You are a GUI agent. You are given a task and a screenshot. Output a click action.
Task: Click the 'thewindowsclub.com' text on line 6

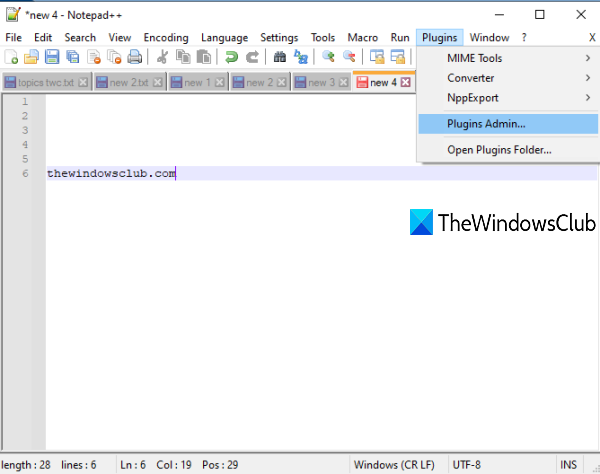tap(111, 173)
